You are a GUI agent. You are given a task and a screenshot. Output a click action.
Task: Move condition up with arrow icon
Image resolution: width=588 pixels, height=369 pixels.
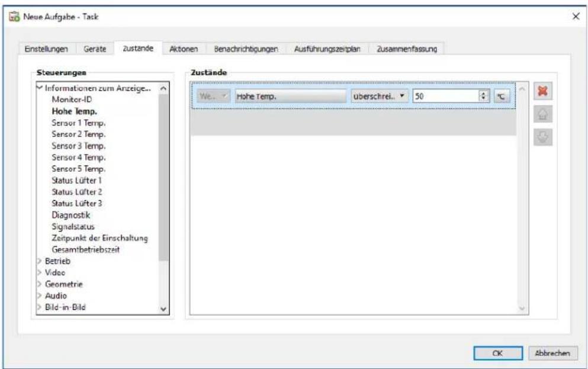click(x=542, y=114)
